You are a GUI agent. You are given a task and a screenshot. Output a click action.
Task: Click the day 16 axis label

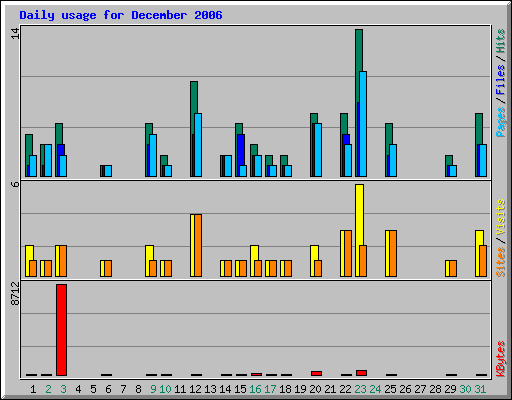[255, 389]
